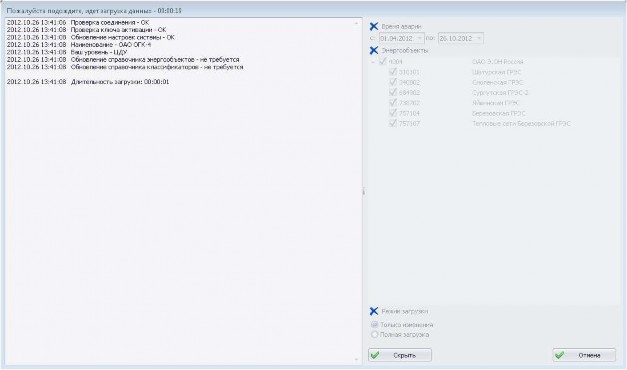Click the ОАО Э.ОН Россия name
Viewport: 627px width, 370px height.
[497, 62]
